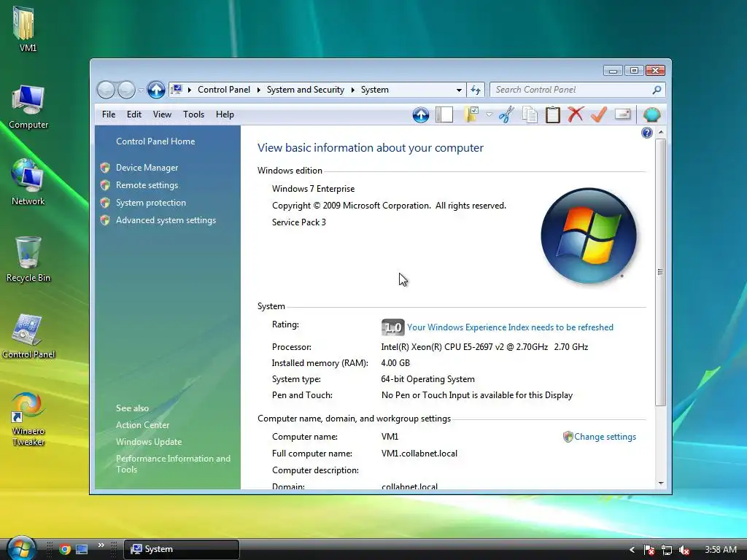Click the folder options toolbar icon
The width and height of the screenshot is (747, 560).
(x=471, y=114)
